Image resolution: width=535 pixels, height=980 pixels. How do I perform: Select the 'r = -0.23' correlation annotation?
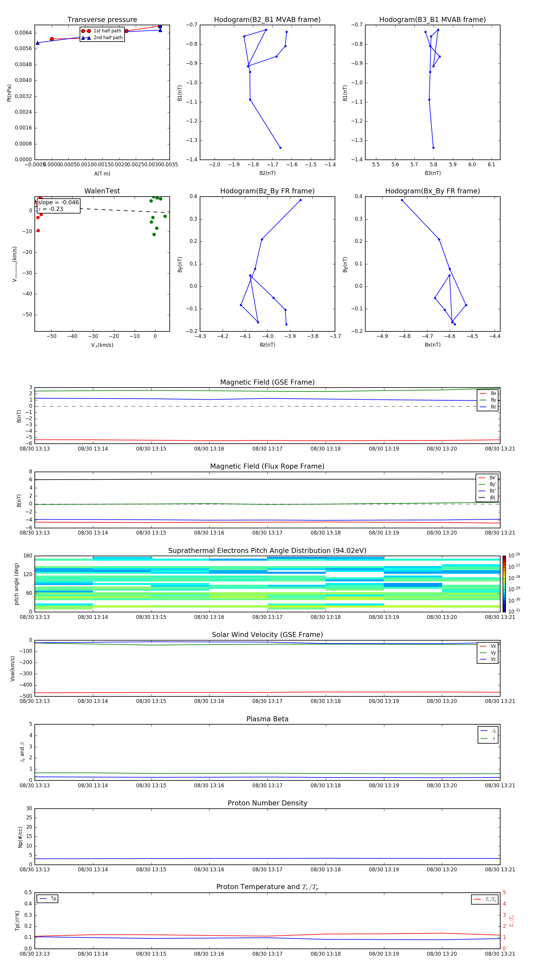(51, 209)
